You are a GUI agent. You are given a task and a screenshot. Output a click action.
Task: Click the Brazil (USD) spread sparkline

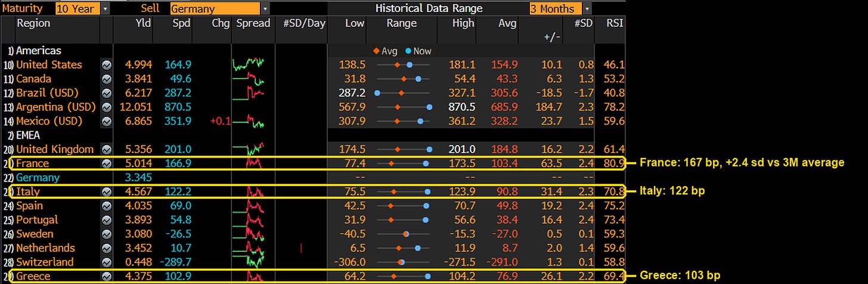(248, 94)
